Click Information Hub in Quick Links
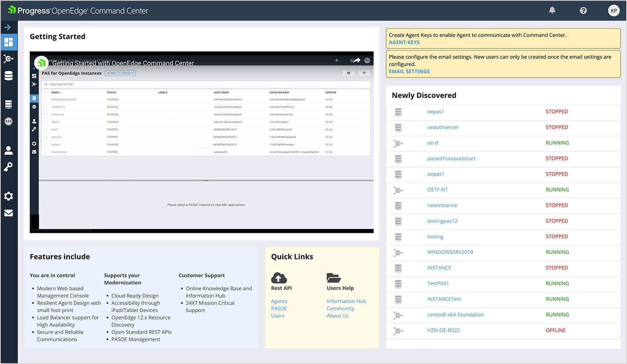 [346, 301]
